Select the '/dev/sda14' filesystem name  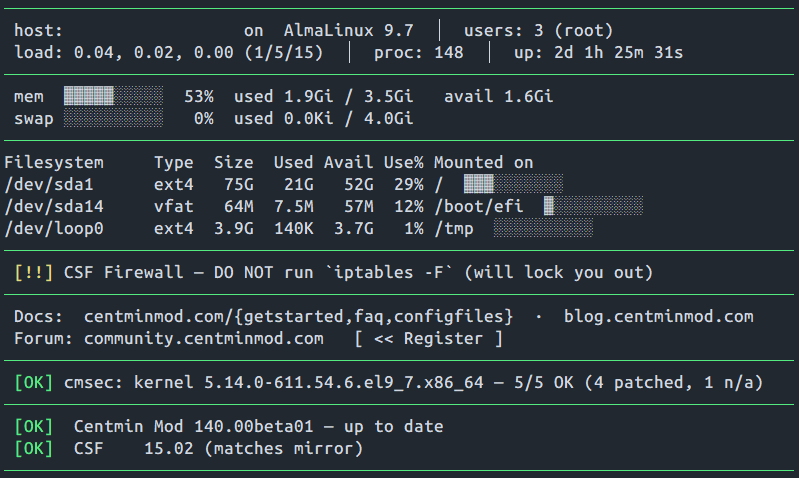click(x=54, y=206)
